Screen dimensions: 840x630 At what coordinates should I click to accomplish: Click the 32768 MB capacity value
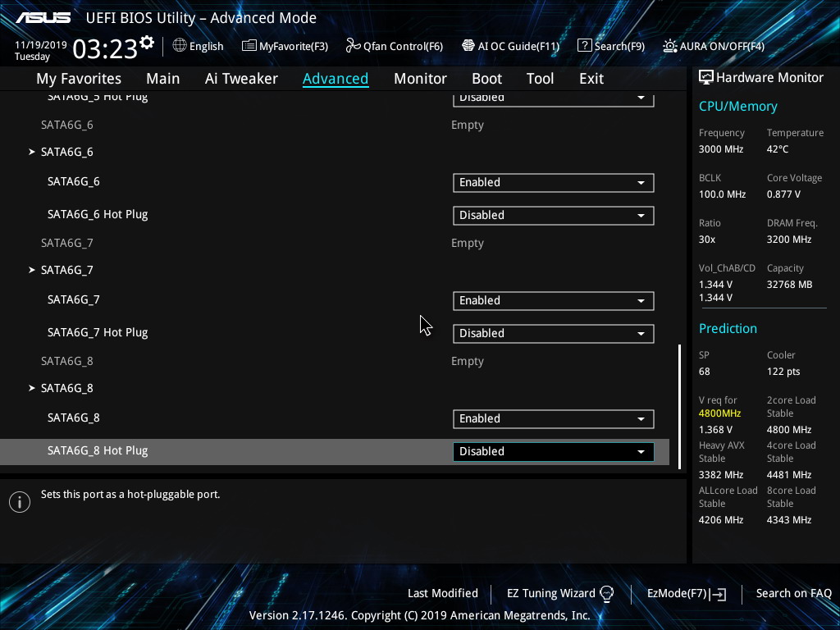[x=789, y=285]
